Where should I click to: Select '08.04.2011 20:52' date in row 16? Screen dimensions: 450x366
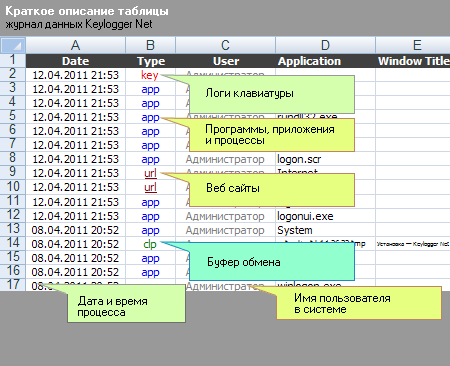click(x=76, y=272)
